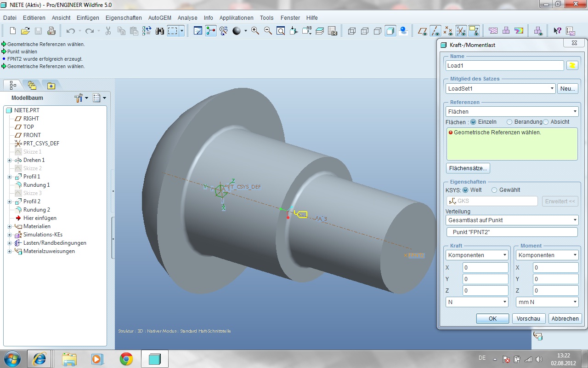Toggle datum point display
Image resolution: width=588 pixels, height=368 pixels.
click(x=448, y=31)
